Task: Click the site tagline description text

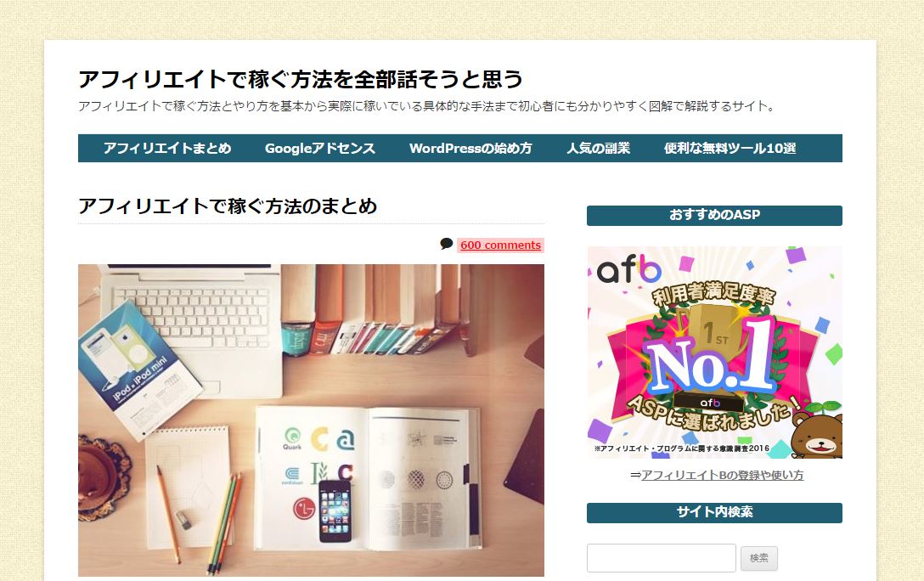Action: point(428,106)
